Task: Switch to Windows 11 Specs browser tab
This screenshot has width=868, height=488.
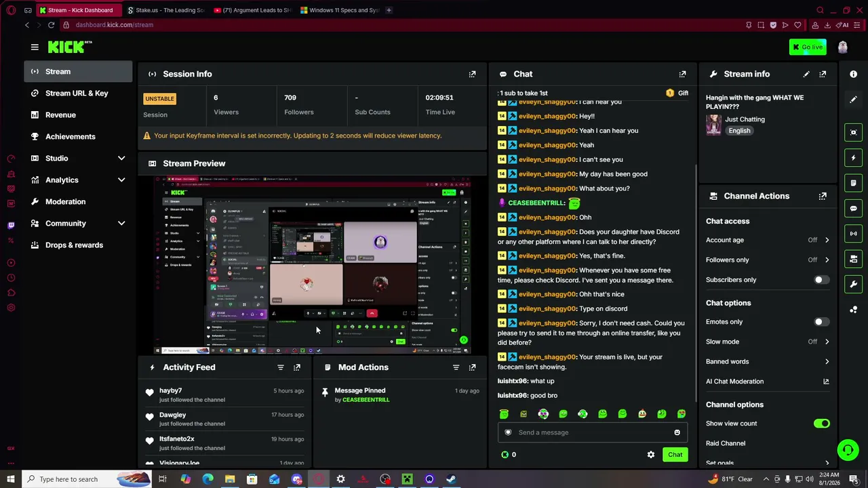Action: tap(339, 10)
